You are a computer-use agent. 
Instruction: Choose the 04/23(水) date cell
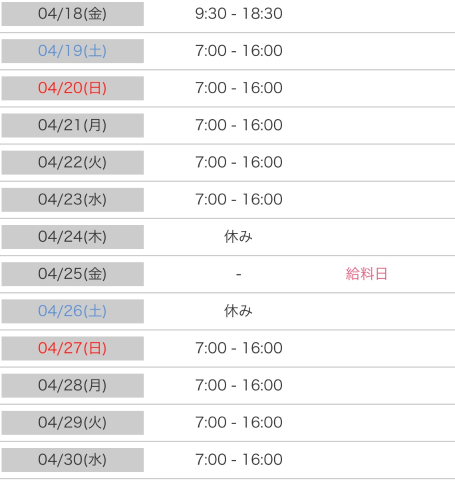tap(73, 200)
